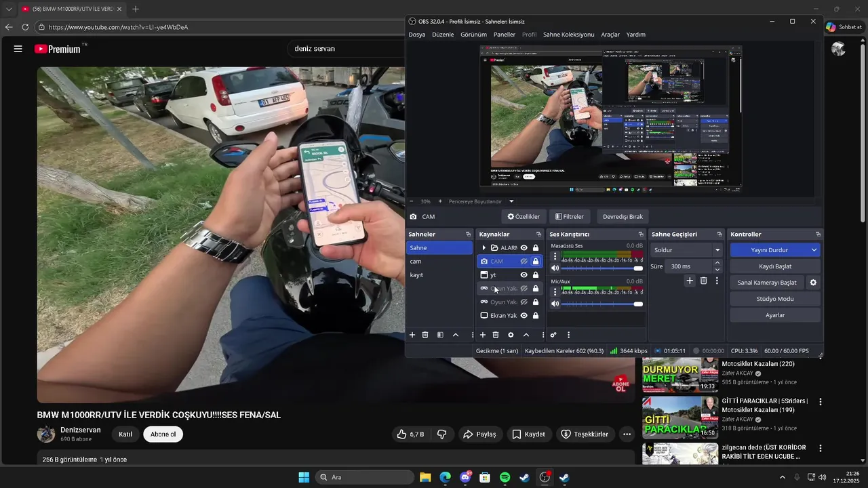Open virtual camera settings gear
The image size is (868, 488).
click(x=813, y=283)
